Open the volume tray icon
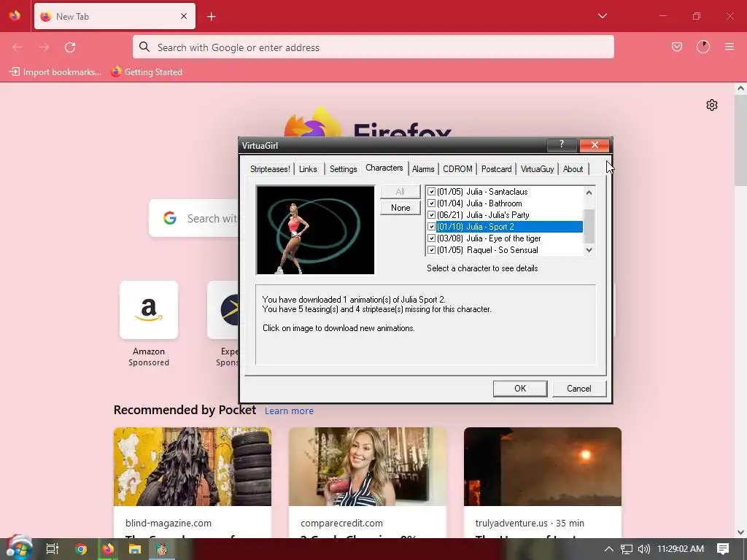Screen dimensions: 747x560 643,549
